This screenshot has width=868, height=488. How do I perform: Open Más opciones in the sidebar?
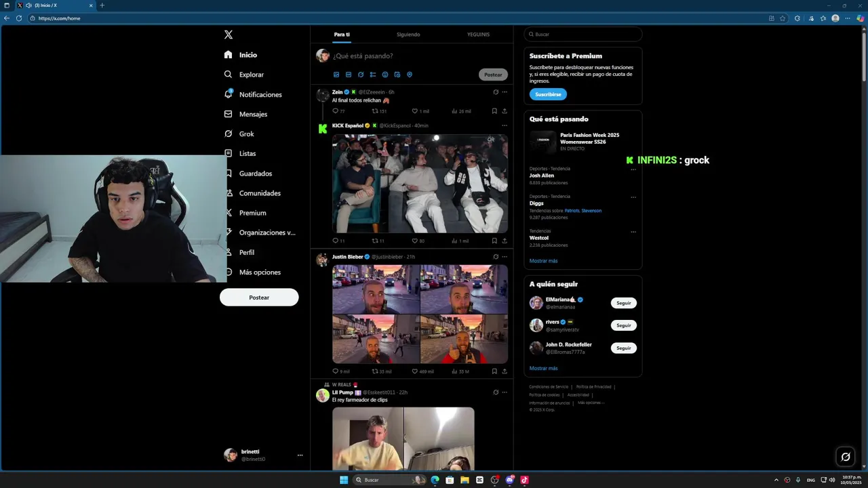254,272
